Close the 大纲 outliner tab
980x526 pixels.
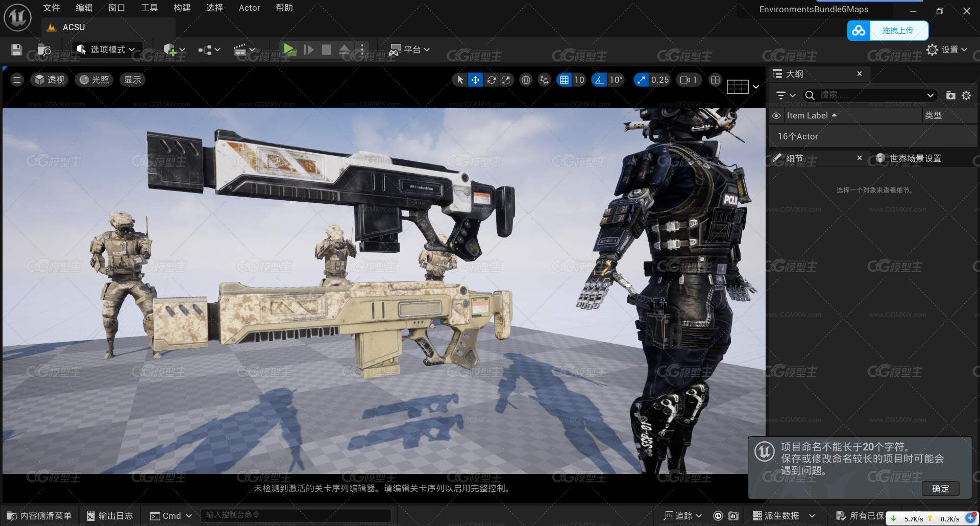pos(860,74)
